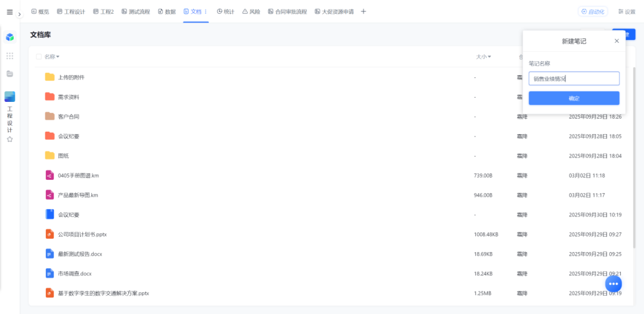Switch to the 工程设计 tab
The width and height of the screenshot is (644, 314).
point(71,12)
